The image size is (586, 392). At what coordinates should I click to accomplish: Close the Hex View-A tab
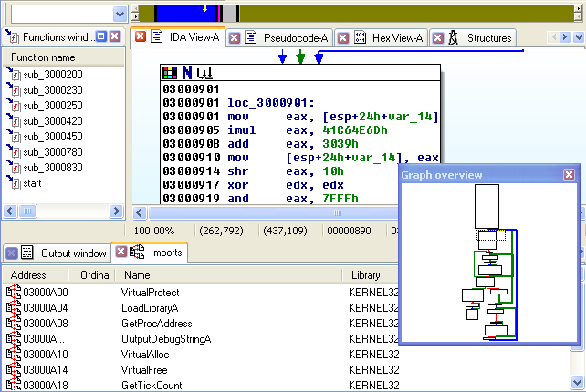click(343, 37)
